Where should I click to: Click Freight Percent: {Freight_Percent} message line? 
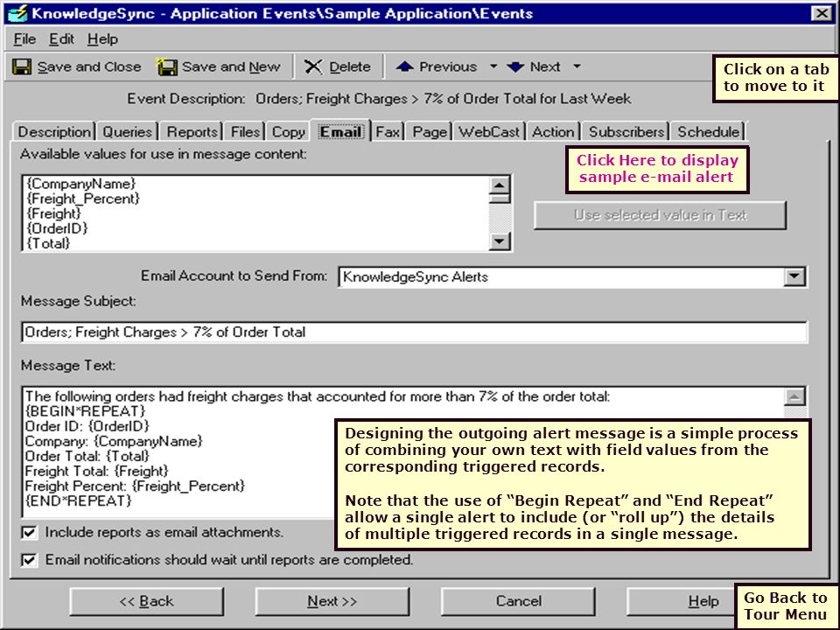tap(135, 486)
